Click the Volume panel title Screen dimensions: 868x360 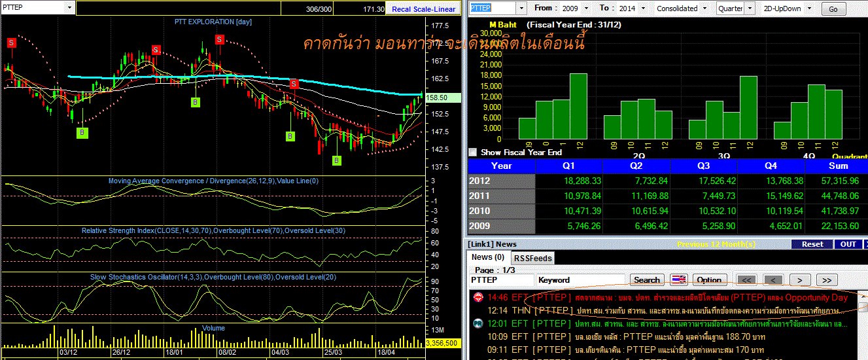pos(213,328)
